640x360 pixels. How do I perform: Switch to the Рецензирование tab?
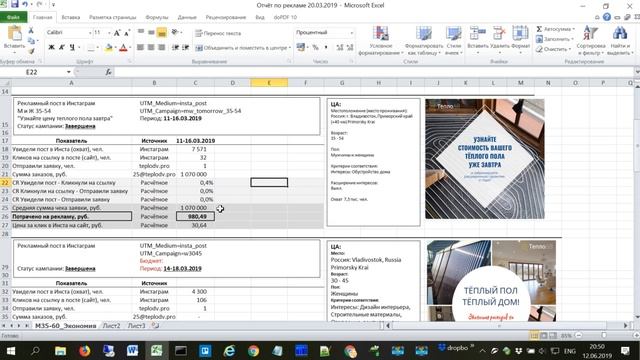[x=226, y=17]
